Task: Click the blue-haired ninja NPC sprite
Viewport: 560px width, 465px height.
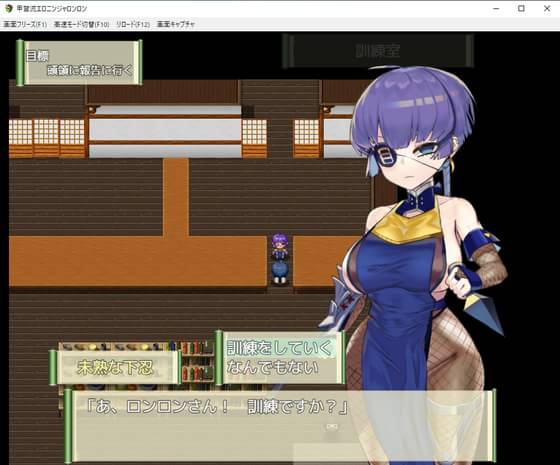Action: 279,272
